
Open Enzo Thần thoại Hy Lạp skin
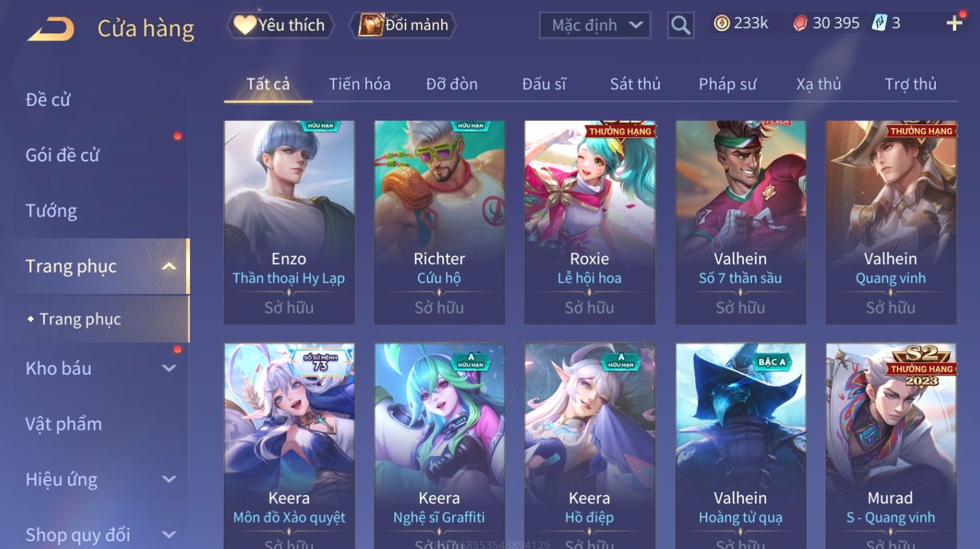pos(289,222)
